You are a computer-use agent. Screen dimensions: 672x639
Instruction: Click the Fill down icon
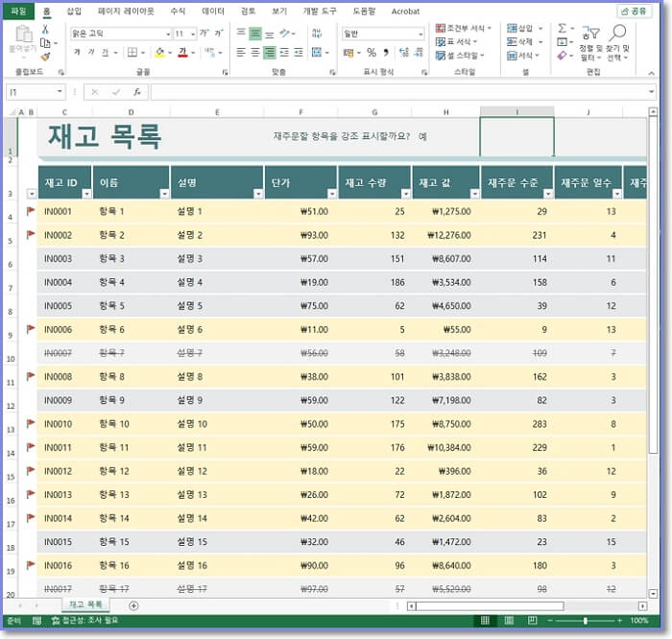click(x=562, y=42)
